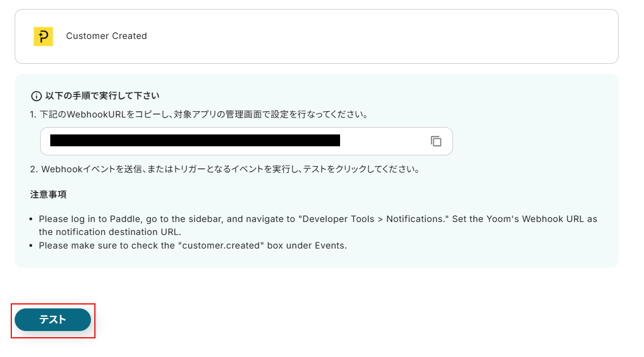Screen dimensions: 644x357
Task: Select the Webhook URL input field
Action: (x=246, y=141)
